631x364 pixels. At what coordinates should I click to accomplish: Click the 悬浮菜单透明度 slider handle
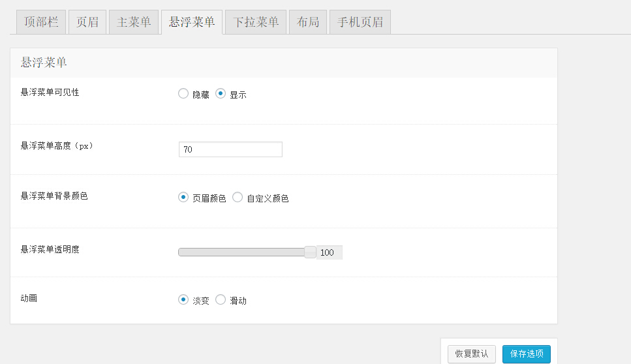[x=310, y=252]
